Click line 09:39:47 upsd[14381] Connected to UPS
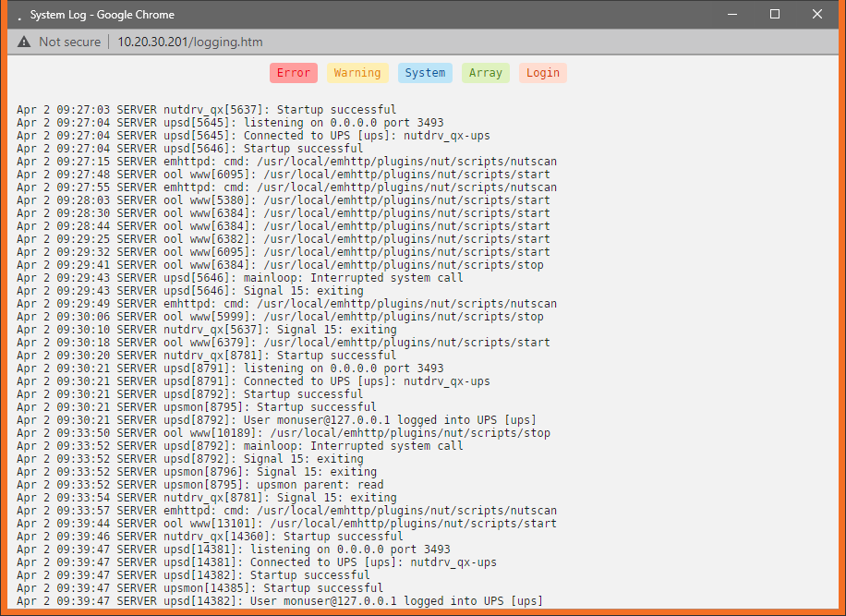 pos(256,562)
